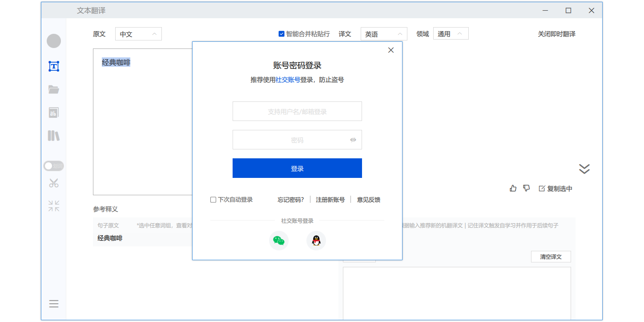Open the folder icon in sidebar
This screenshot has width=644, height=322.
[x=54, y=89]
